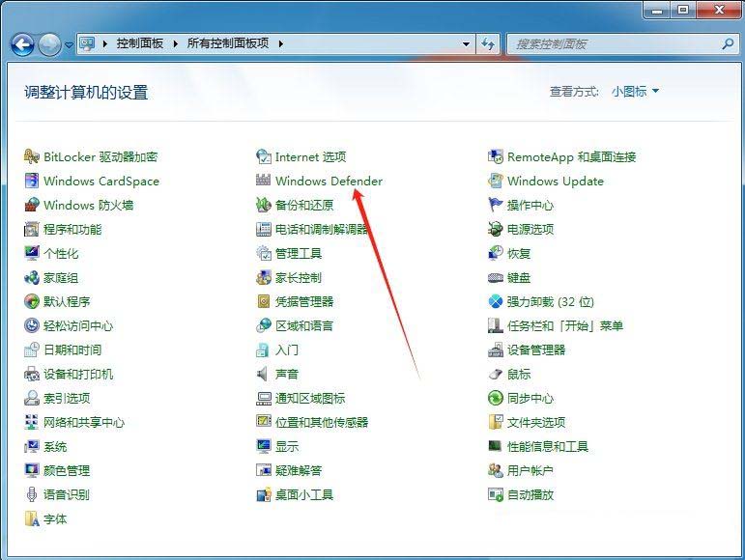Screen dimensions: 745x560
Task: Refresh the Control Panel view
Action: (488, 44)
